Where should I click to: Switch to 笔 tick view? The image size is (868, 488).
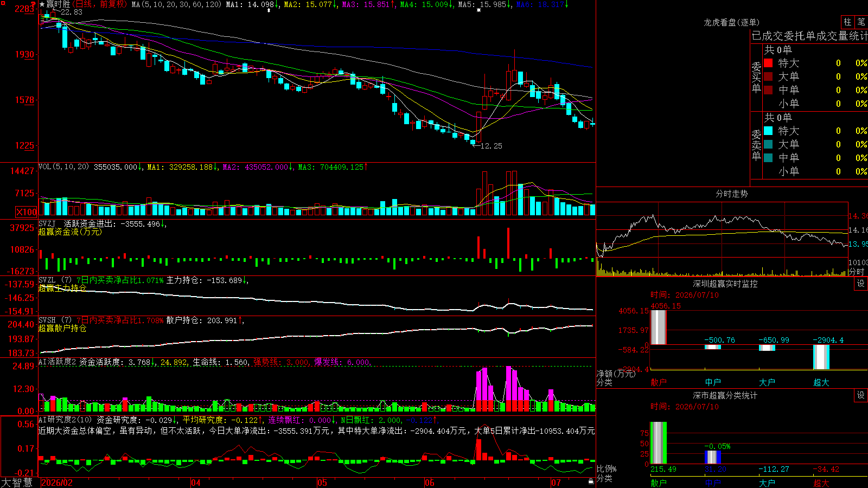click(x=861, y=22)
